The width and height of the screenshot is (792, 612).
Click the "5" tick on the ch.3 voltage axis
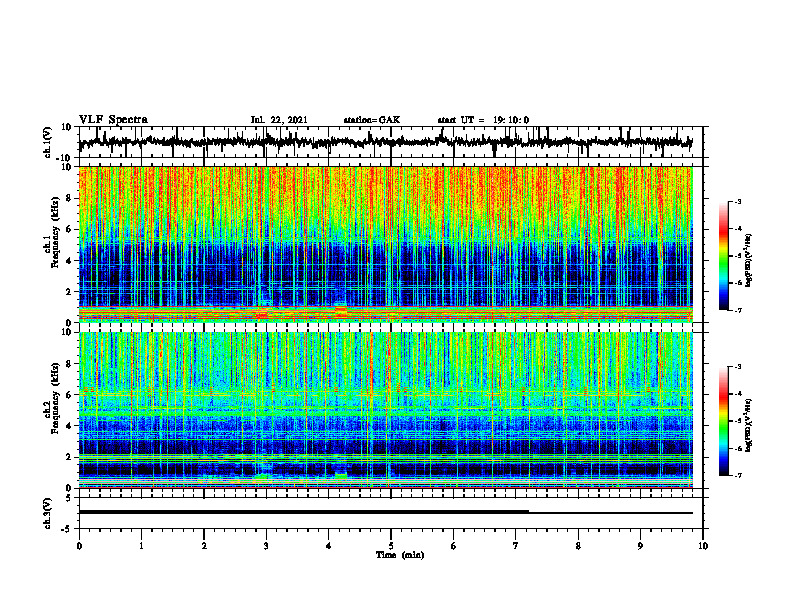pyautogui.click(x=70, y=498)
